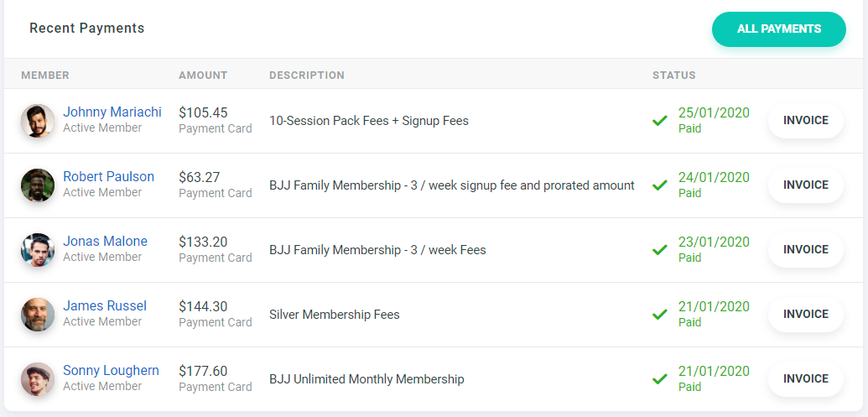View invoice for Robert Paulson's payment
The height and width of the screenshot is (417, 868).
tap(805, 185)
